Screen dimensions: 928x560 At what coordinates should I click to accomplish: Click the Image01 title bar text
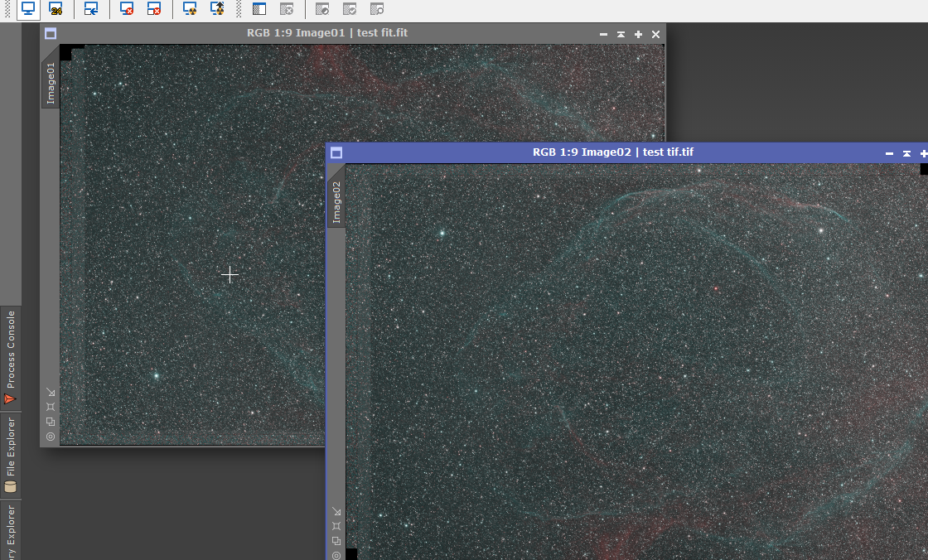(x=327, y=32)
